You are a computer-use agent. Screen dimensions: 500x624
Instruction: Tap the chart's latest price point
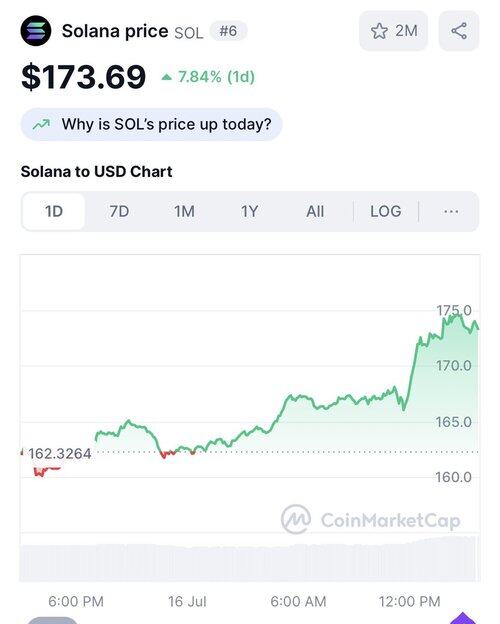tap(478, 329)
